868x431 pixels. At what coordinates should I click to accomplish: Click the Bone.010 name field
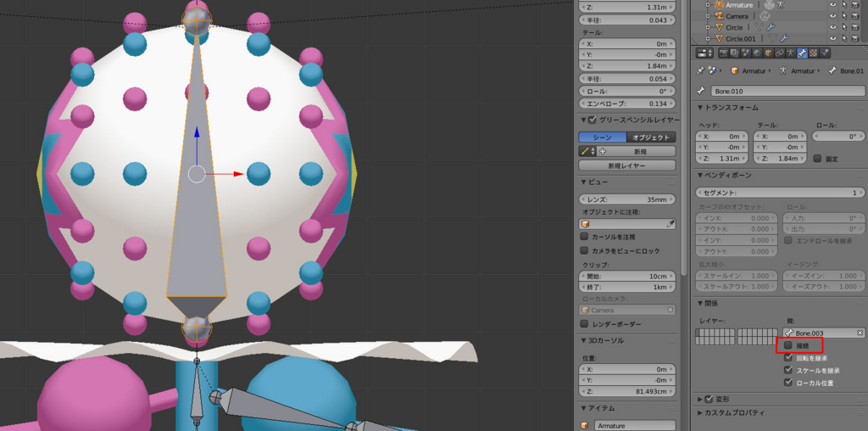click(x=788, y=91)
